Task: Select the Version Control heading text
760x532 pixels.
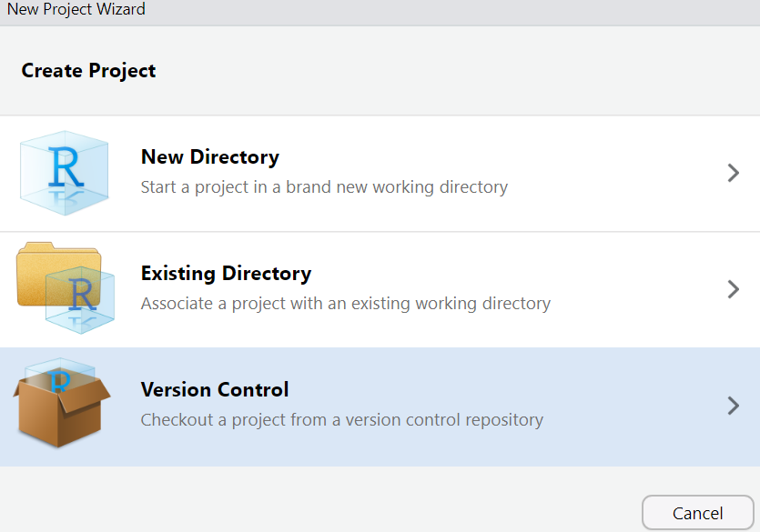Action: coord(215,390)
